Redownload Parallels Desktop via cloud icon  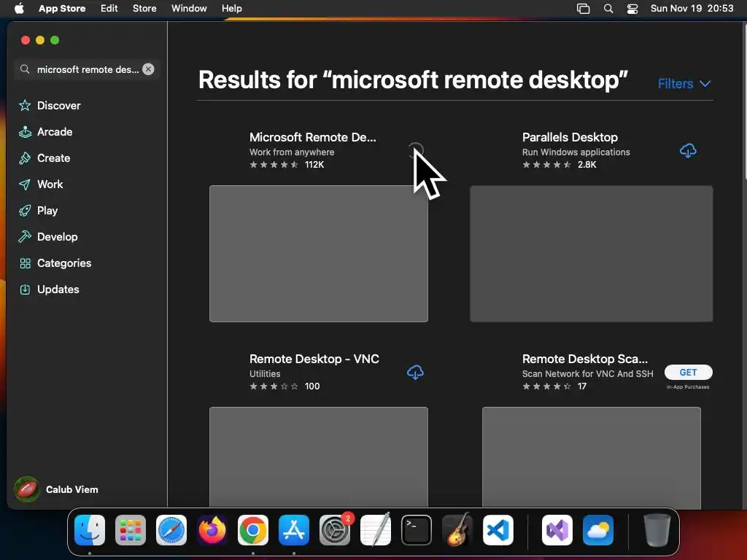pyautogui.click(x=688, y=151)
